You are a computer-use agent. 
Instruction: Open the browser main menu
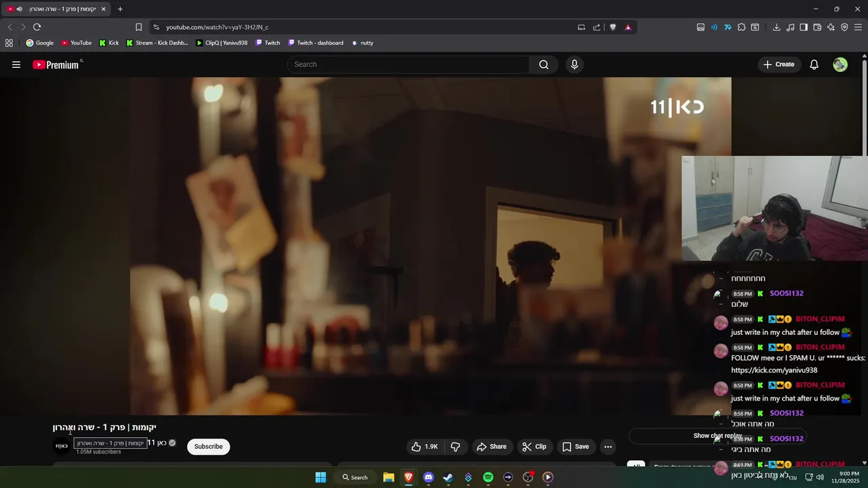[858, 27]
